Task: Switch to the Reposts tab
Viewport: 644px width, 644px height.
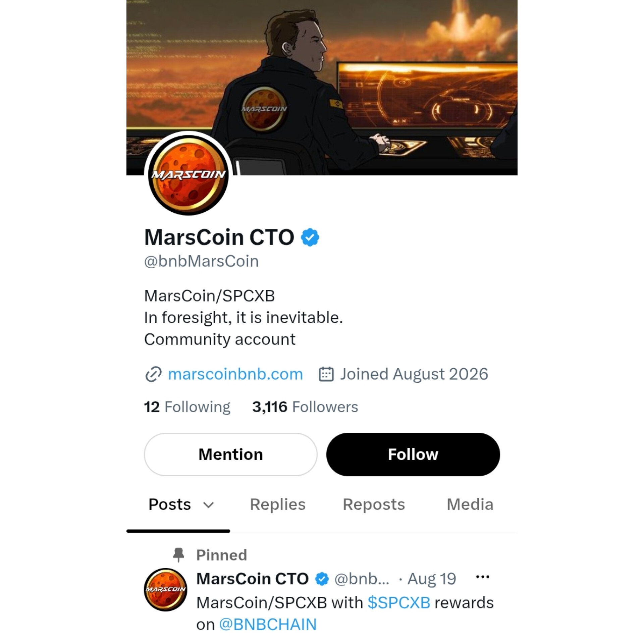Action: (x=374, y=504)
